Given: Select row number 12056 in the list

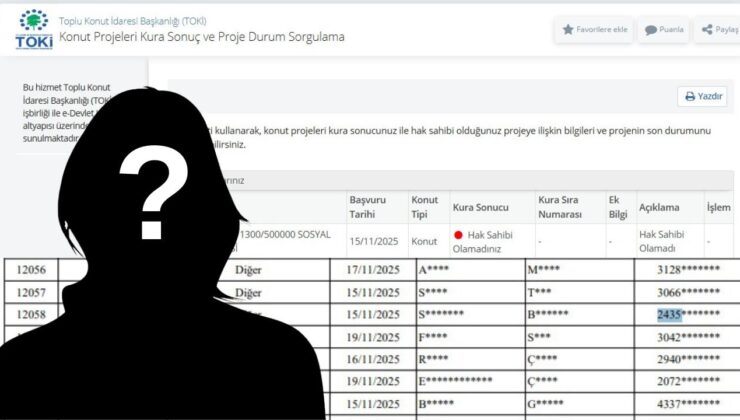Looking at the screenshot, I should click(30, 270).
